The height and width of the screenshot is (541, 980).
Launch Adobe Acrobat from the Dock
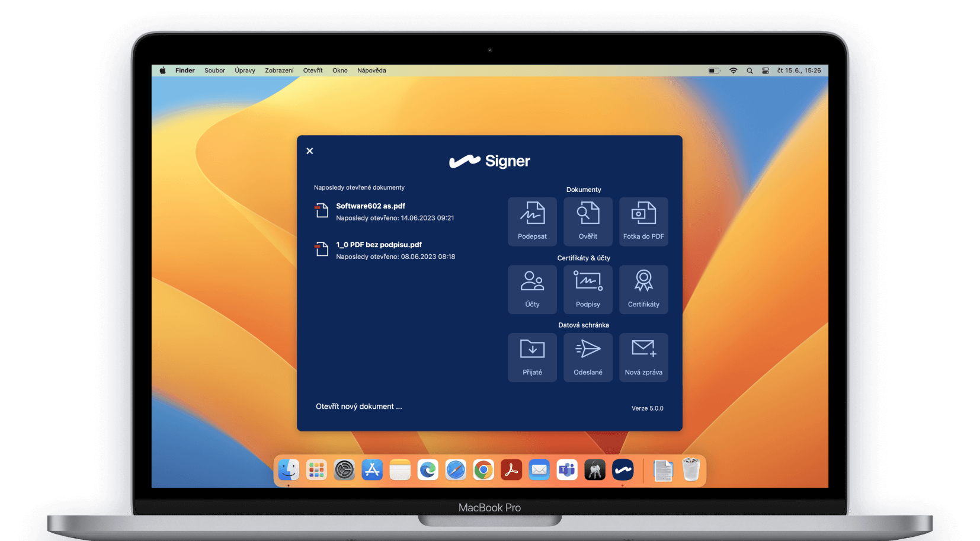coord(511,469)
